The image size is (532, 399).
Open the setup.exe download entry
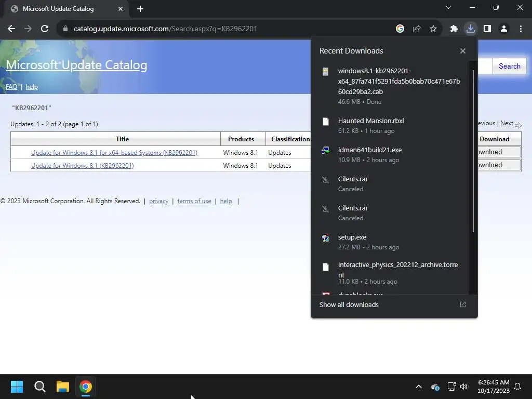[390, 242]
